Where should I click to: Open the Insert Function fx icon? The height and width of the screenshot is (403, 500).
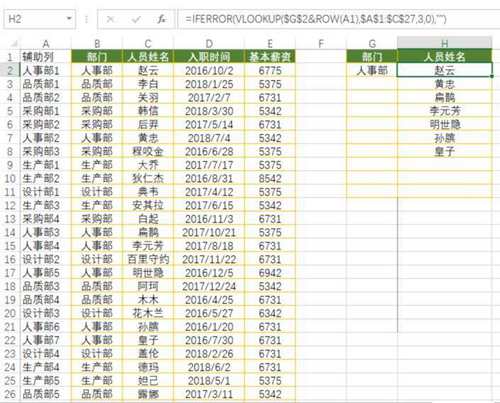click(x=162, y=19)
